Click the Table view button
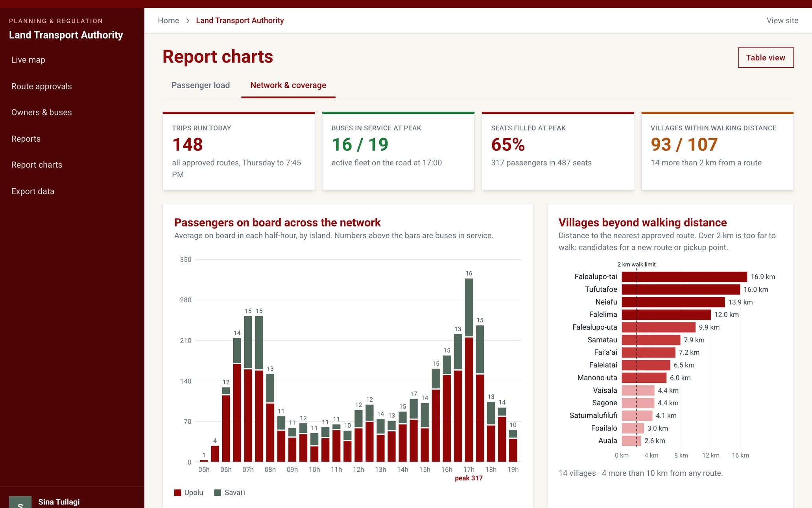This screenshot has width=812, height=508. pos(766,57)
